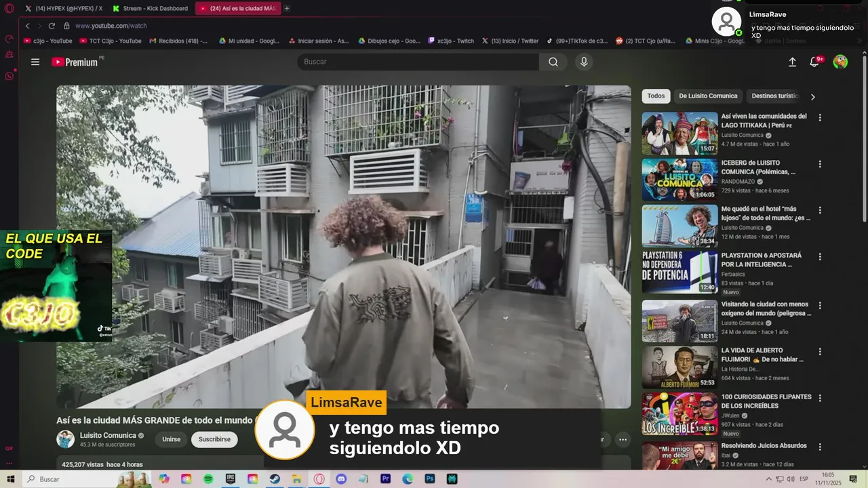Open more actions for ICEBERG de Luisito video
Viewport: 868px width, 488px height.
pyautogui.click(x=820, y=164)
